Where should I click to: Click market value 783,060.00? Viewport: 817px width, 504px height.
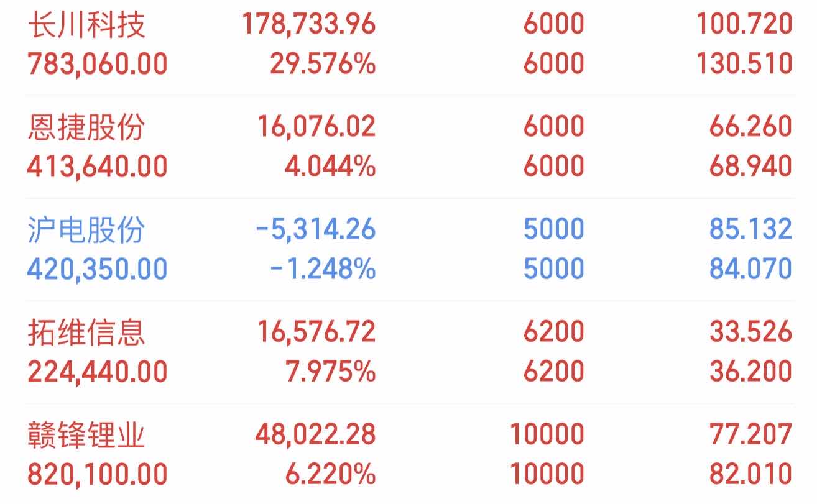(x=98, y=64)
